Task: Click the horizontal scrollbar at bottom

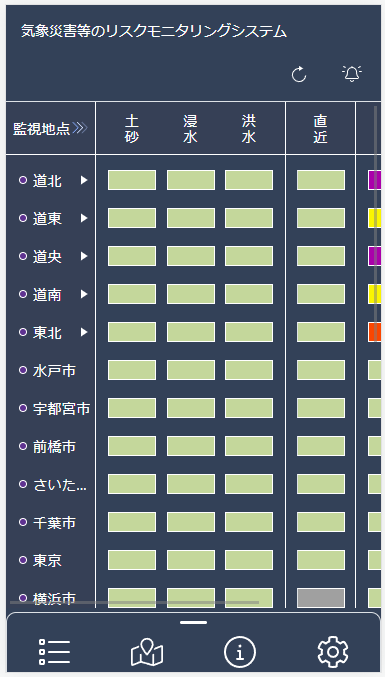Action: (134, 602)
